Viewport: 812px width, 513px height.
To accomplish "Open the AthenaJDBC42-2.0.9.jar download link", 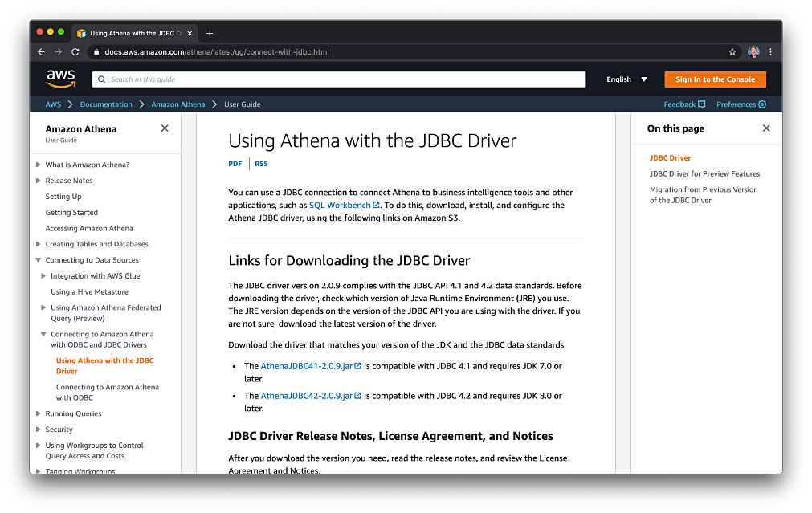I will click(308, 395).
